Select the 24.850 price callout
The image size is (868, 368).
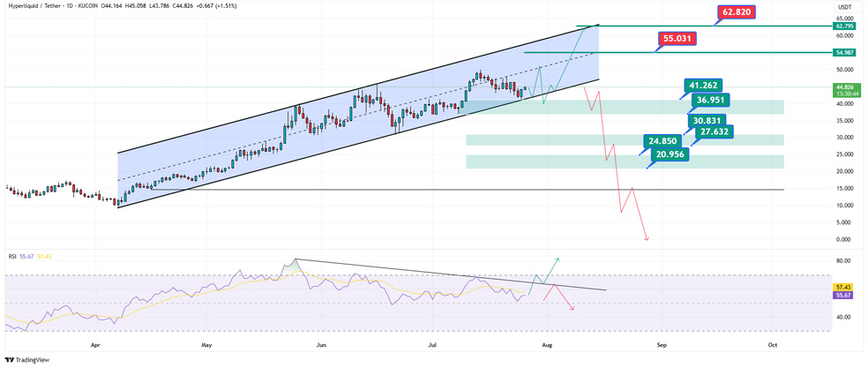(663, 141)
